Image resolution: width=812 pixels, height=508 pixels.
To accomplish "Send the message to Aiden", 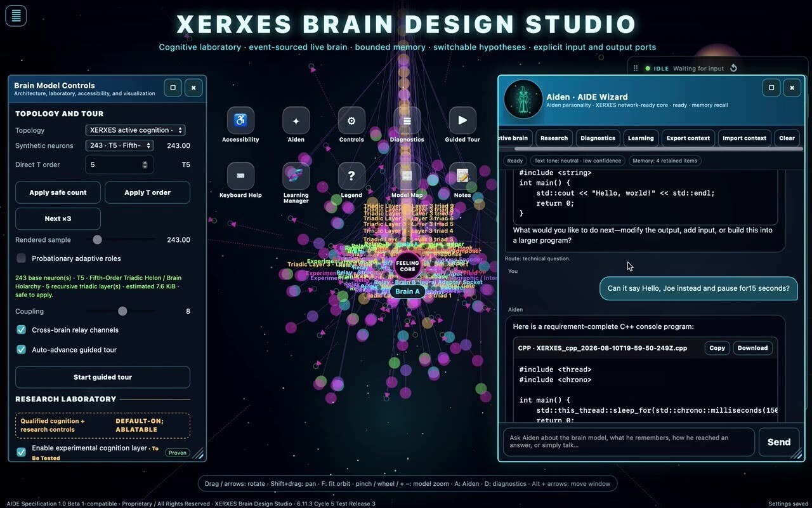I will (x=779, y=442).
